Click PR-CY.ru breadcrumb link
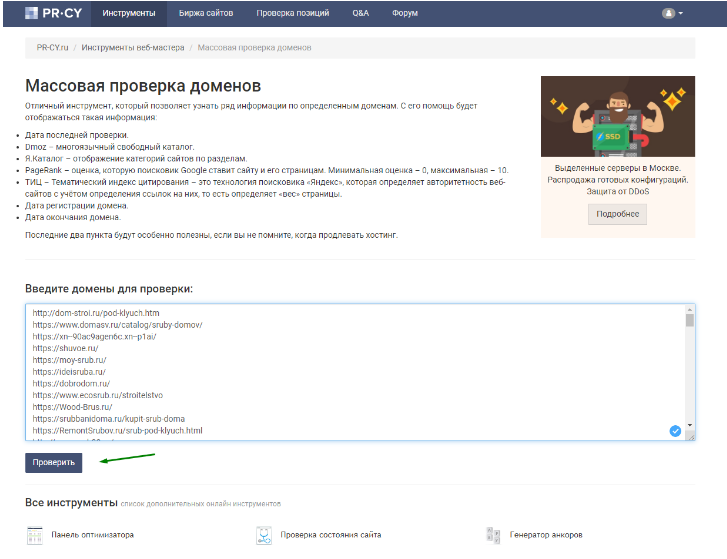The width and height of the screenshot is (727, 559). [52, 47]
